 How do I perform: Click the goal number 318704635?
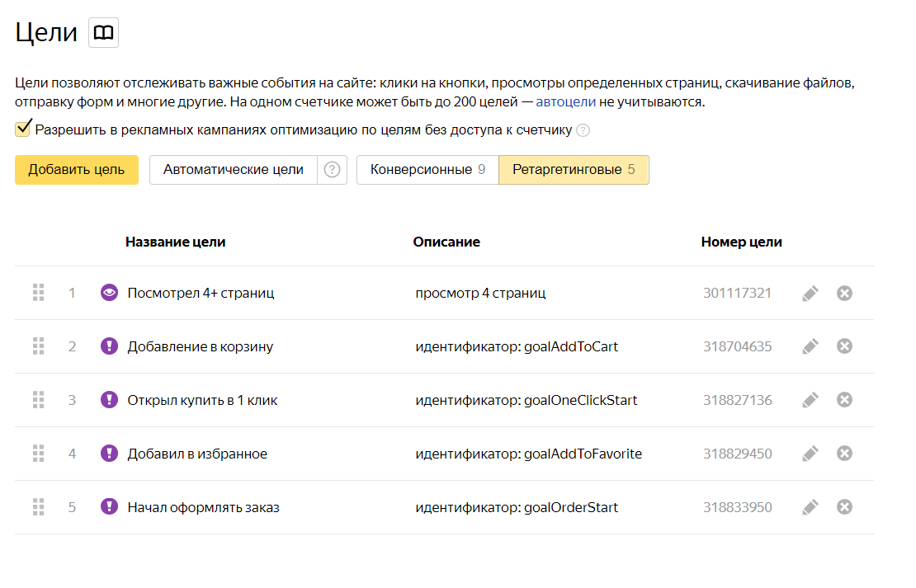pos(737,346)
